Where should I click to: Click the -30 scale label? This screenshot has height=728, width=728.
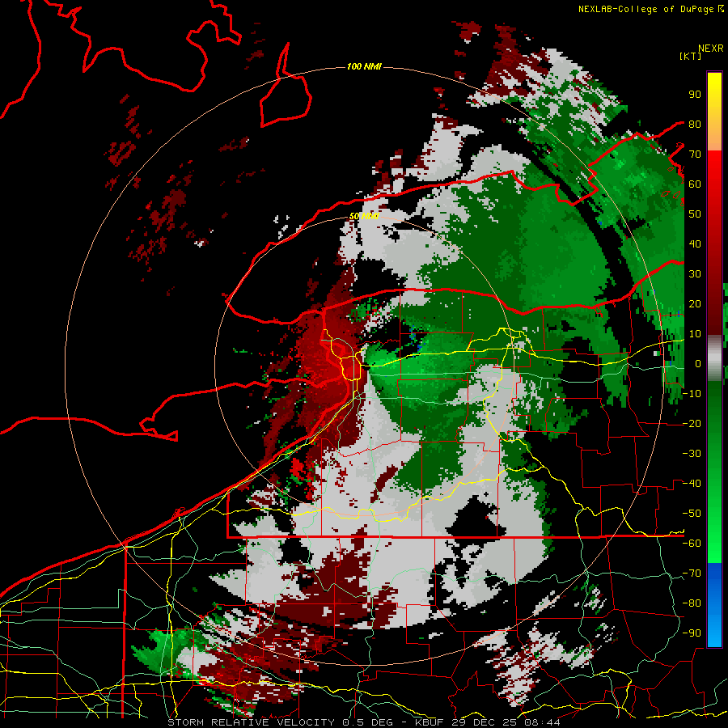(692, 454)
